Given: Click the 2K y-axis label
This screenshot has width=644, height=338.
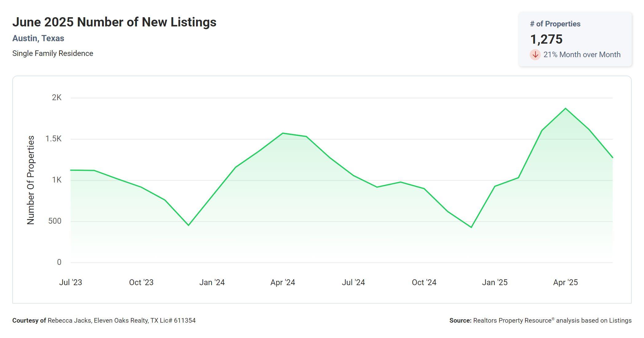Looking at the screenshot, I should (57, 98).
